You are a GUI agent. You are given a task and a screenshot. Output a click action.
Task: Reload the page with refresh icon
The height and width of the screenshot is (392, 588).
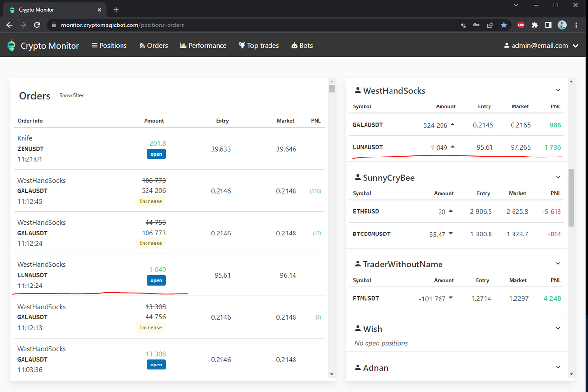click(x=37, y=25)
